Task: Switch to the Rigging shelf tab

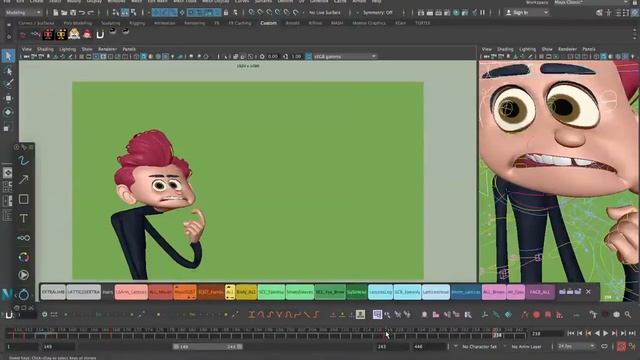Action: [137, 23]
